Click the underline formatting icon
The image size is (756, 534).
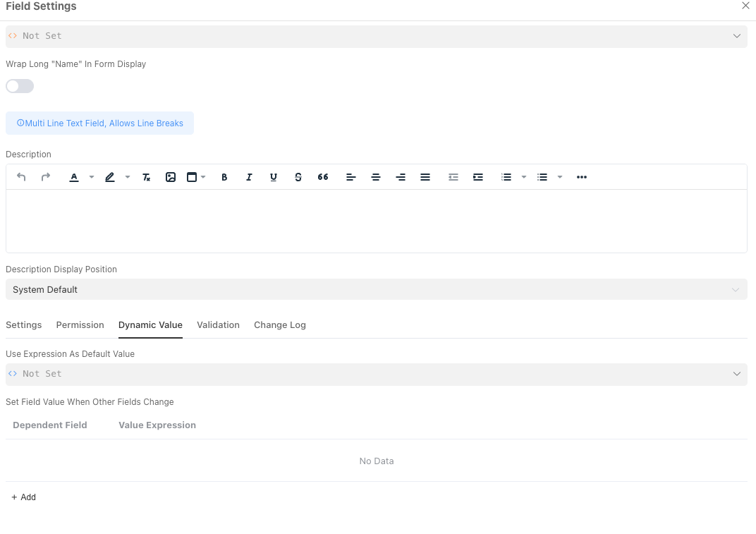click(274, 177)
